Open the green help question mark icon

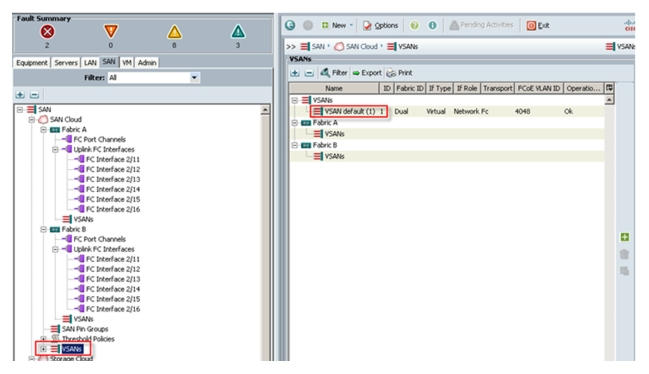(x=414, y=25)
